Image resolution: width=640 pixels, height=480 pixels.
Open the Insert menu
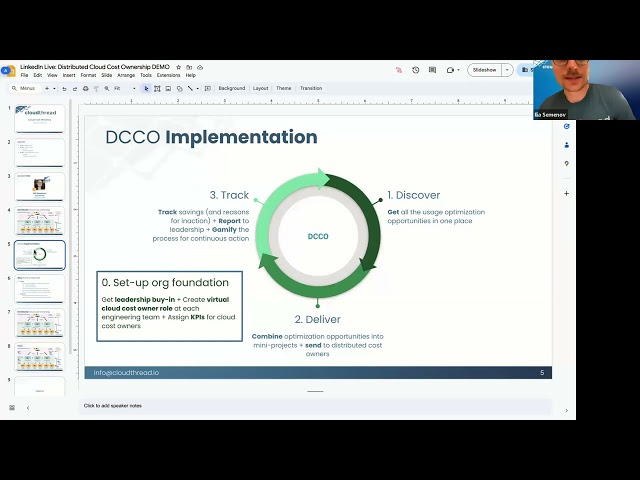tap(69, 75)
